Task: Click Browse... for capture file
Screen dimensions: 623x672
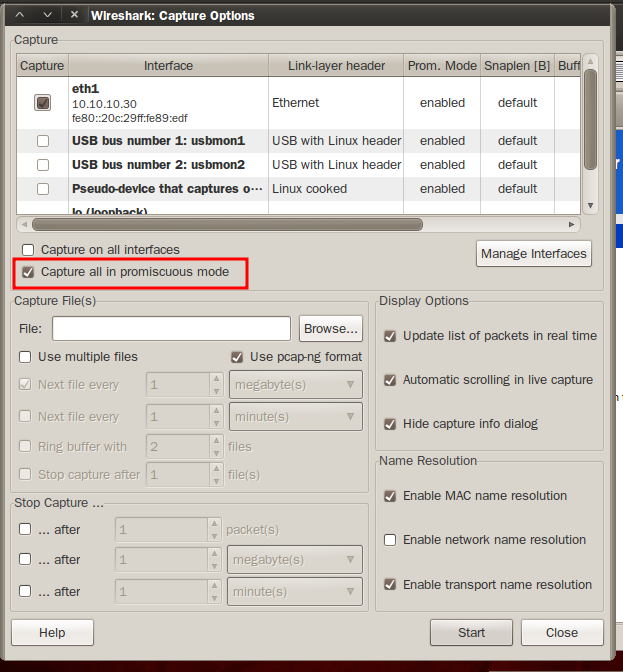Action: [331, 329]
